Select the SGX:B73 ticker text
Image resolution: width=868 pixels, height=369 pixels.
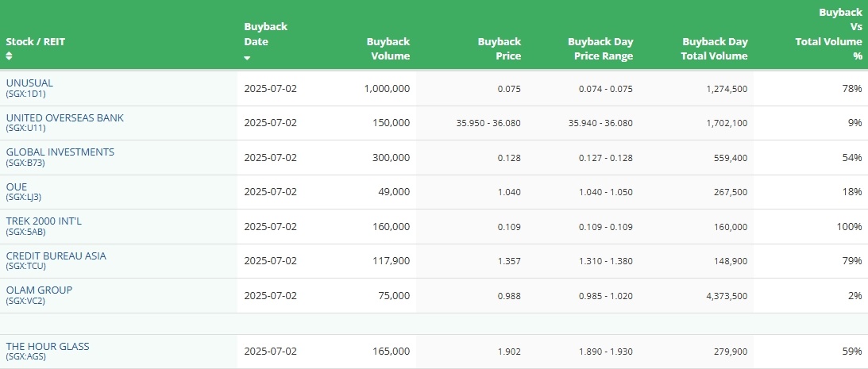click(25, 163)
